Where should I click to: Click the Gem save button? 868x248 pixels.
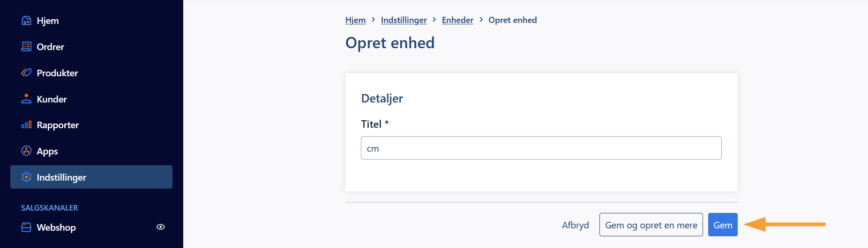723,225
